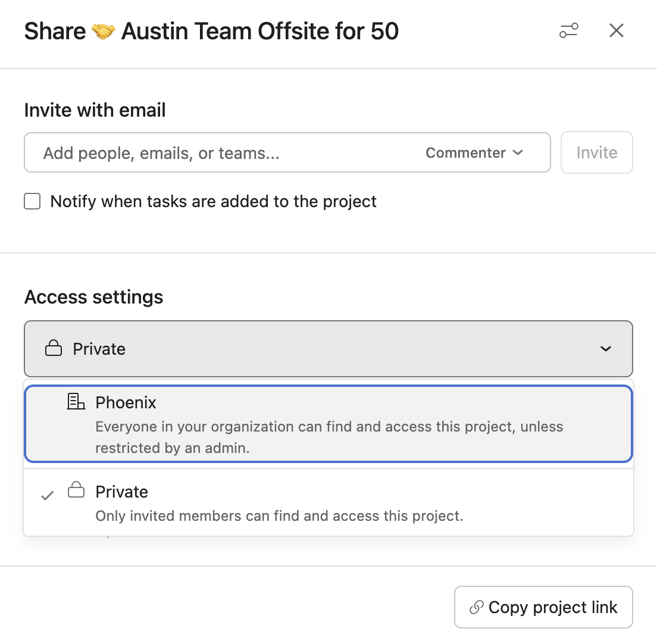Open the Commenter role dropdown
The height and width of the screenshot is (644, 657).
pyautogui.click(x=474, y=153)
